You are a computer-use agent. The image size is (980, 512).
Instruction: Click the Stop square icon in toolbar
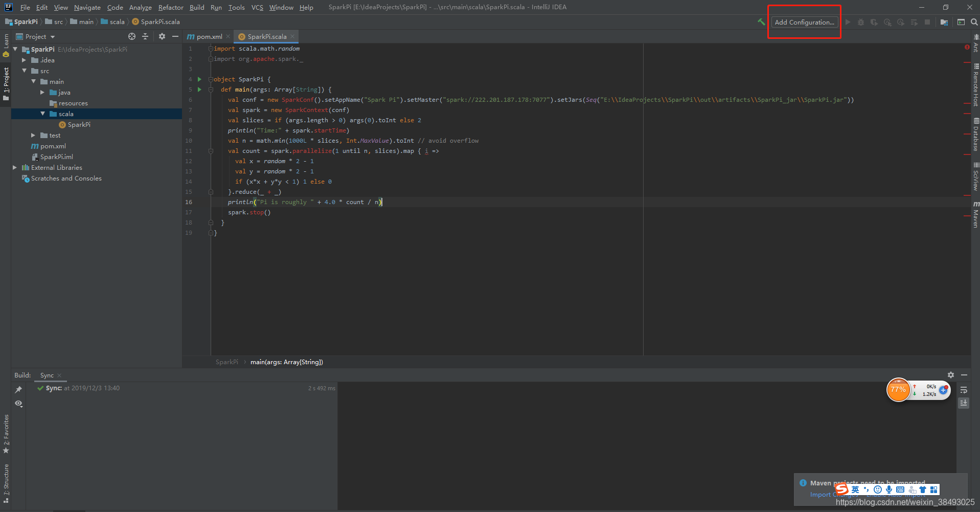click(x=927, y=22)
